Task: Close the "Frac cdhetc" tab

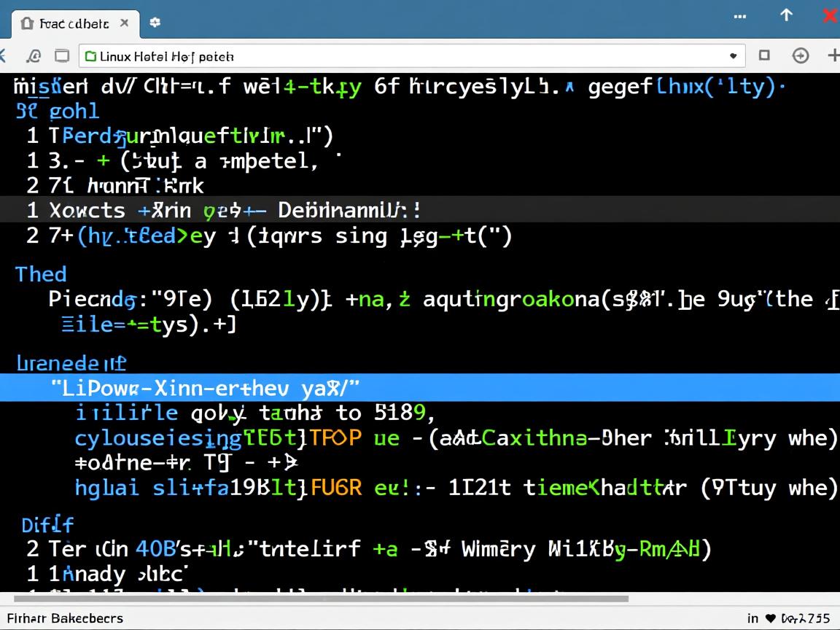Action: pos(125,23)
